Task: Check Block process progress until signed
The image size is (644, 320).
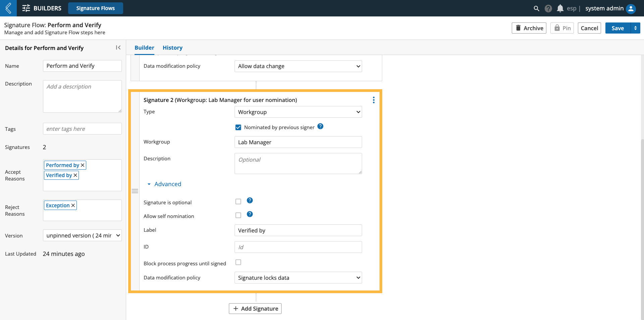Action: (x=238, y=262)
